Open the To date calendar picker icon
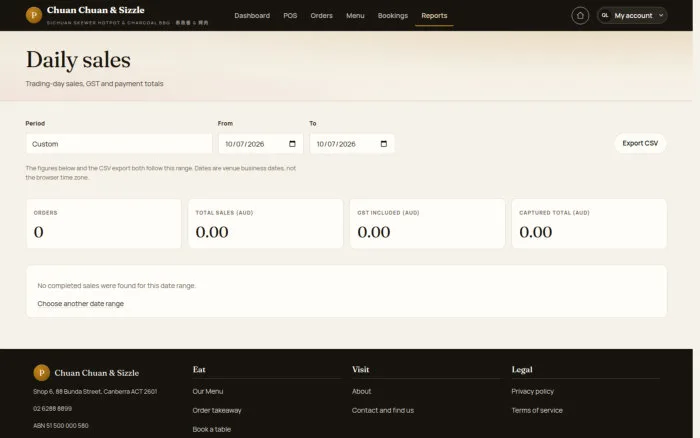Screen dimensions: 700x438 pyautogui.click(x=384, y=144)
